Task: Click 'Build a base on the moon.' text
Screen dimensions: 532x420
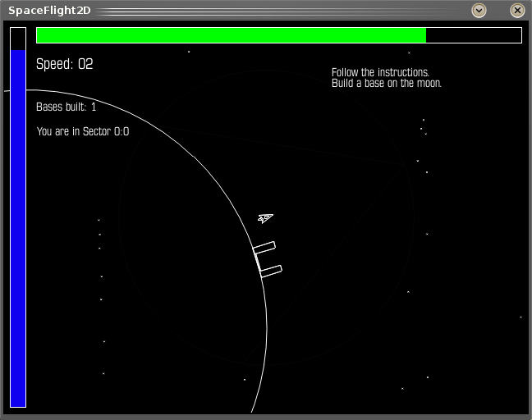Action: pyautogui.click(x=387, y=84)
